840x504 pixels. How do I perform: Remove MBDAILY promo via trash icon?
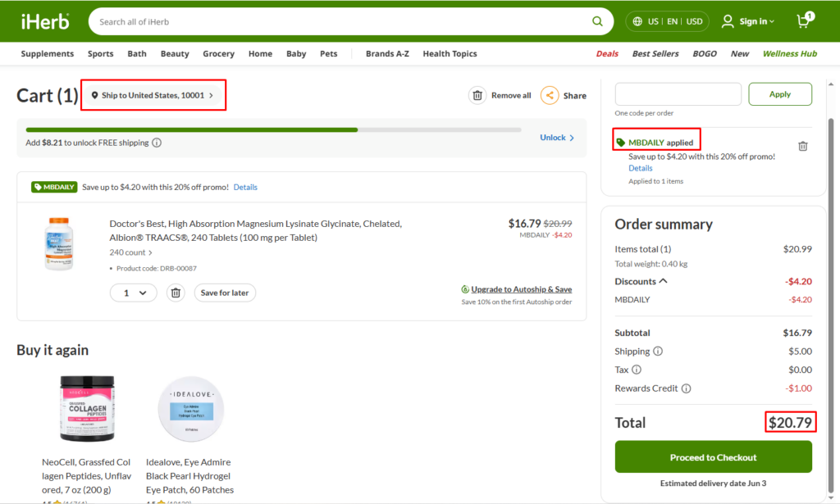point(802,146)
